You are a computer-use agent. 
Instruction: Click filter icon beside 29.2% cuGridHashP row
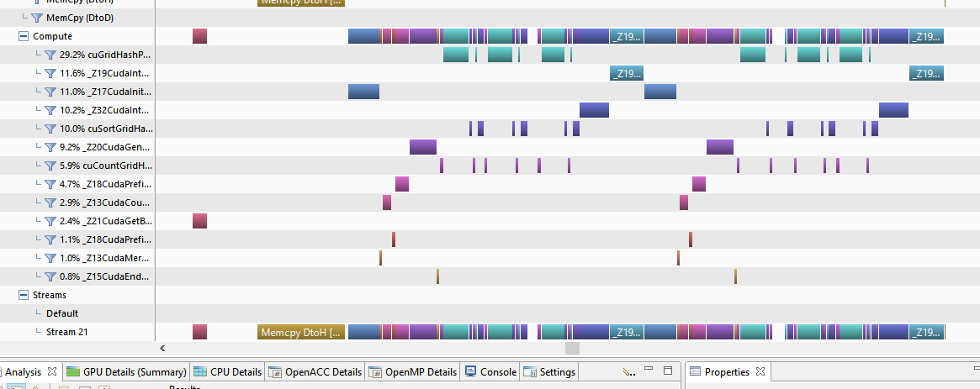[50, 55]
